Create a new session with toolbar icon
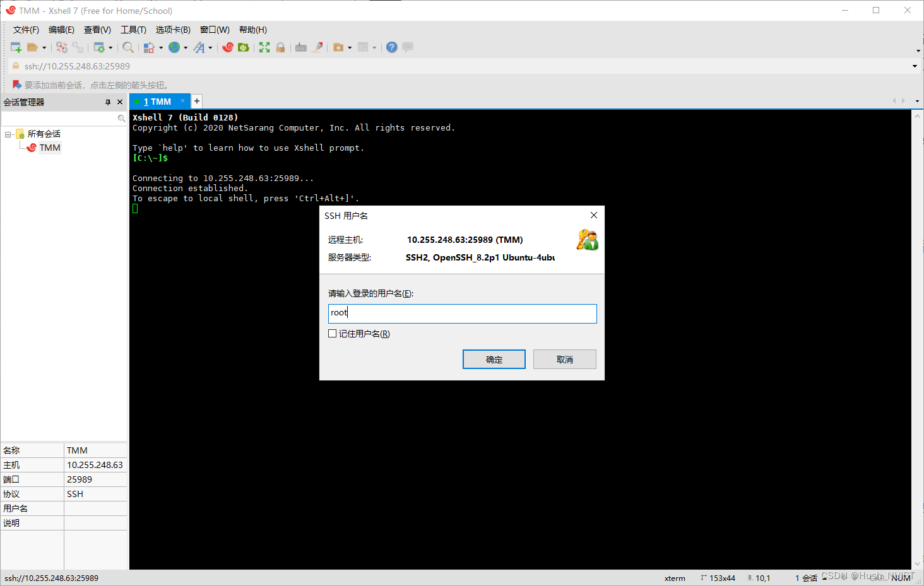Screen dimensions: 924x586 (x=16, y=47)
